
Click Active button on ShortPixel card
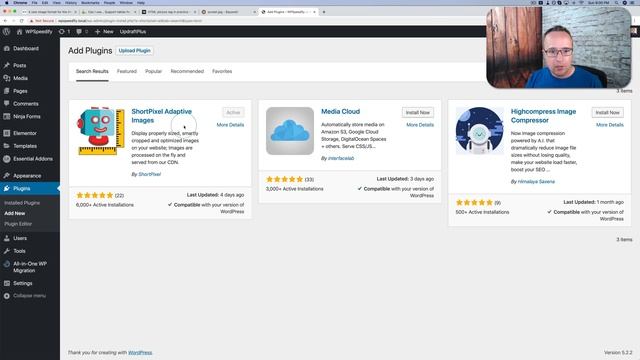coord(233,112)
